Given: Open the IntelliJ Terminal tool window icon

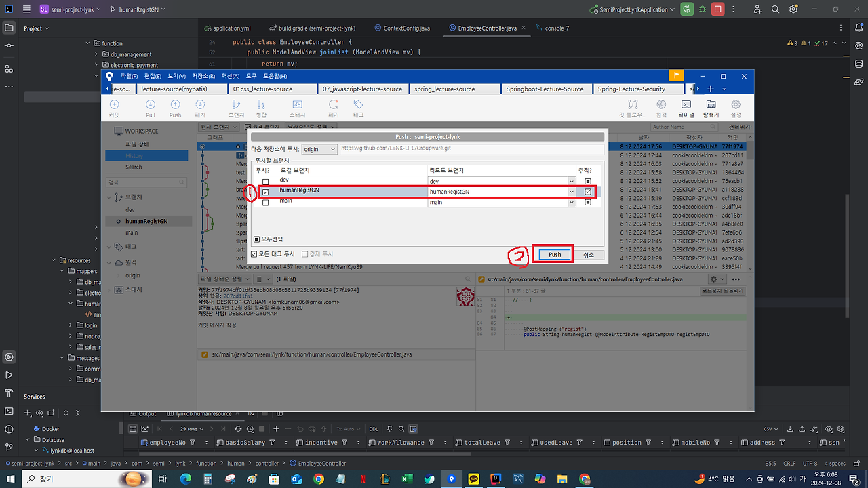Looking at the screenshot, I should click(x=9, y=410).
